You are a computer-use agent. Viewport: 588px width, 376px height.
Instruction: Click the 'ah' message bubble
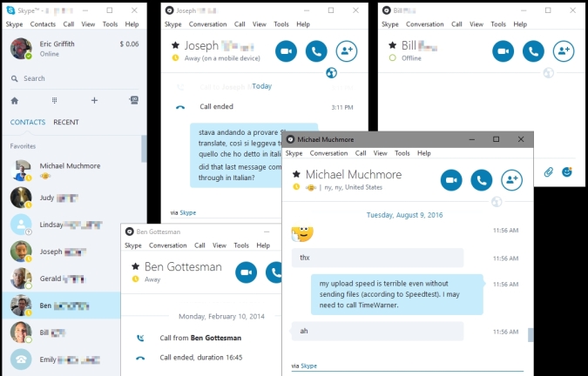pyautogui.click(x=377, y=331)
